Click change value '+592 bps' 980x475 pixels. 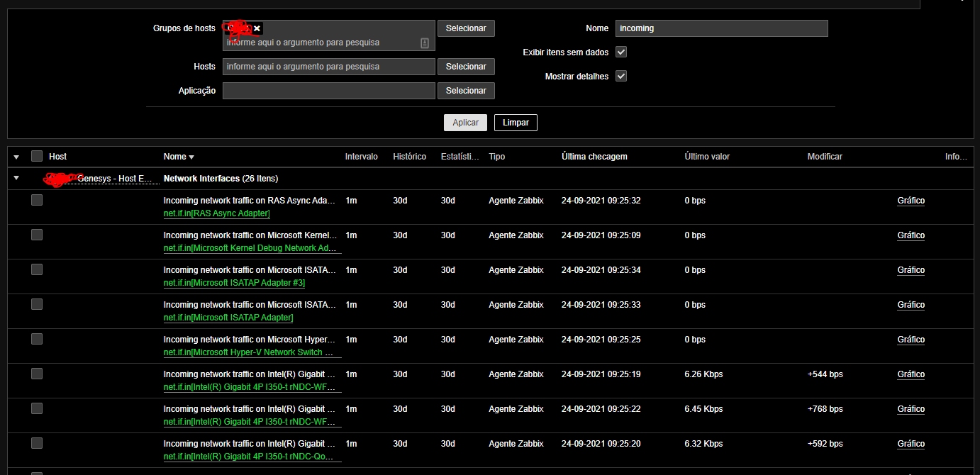(825, 444)
